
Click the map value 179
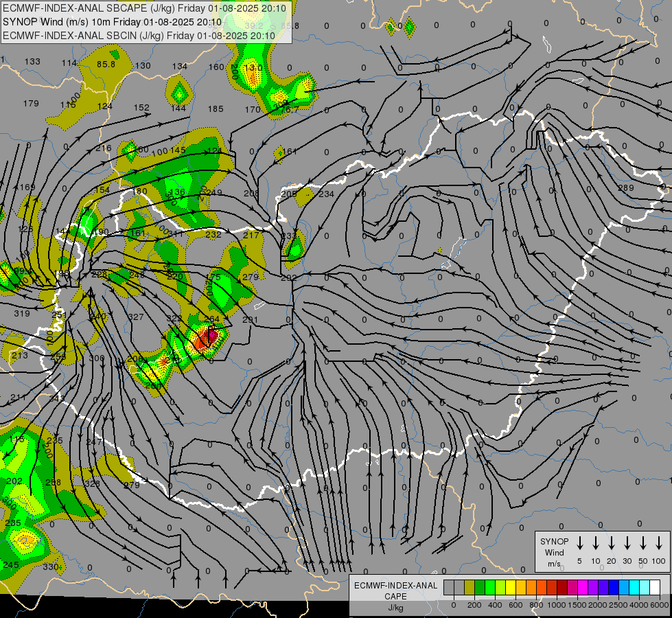(31, 104)
